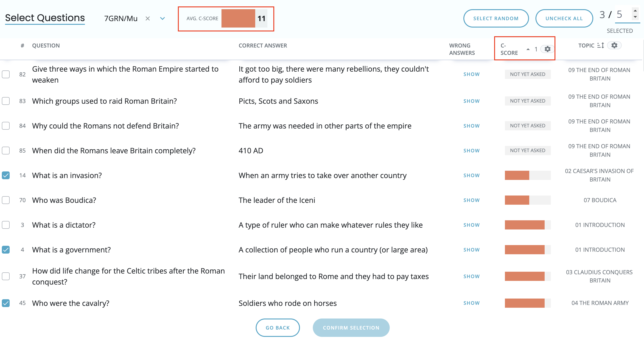
Task: Open Topic column settings gear
Action: tap(614, 45)
